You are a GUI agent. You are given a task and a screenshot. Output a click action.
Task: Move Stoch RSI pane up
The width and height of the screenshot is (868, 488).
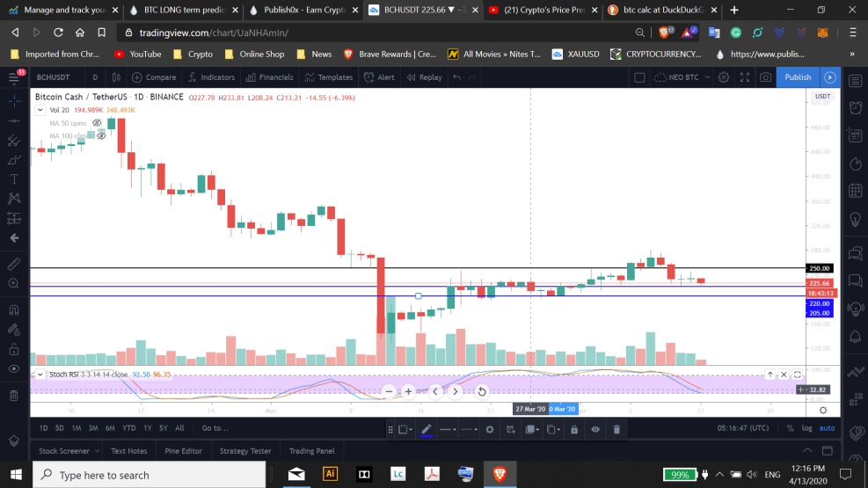(x=770, y=375)
